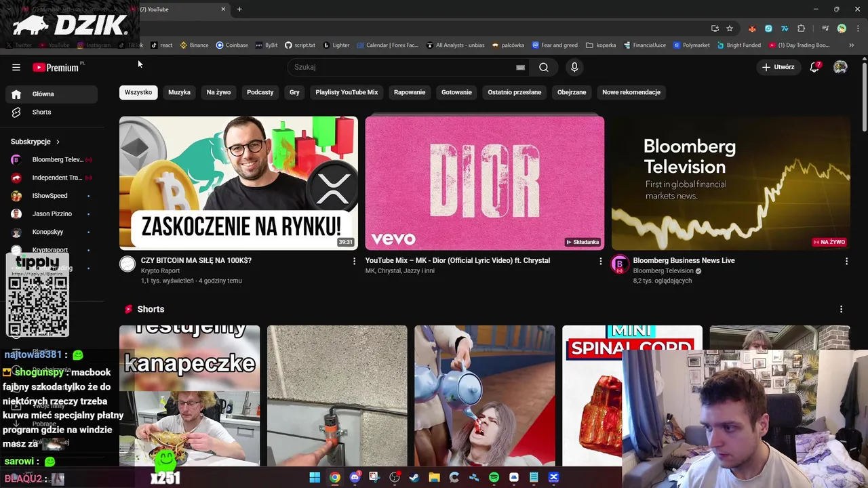Click the search magnifier button
The height and width of the screenshot is (488, 868).
pyautogui.click(x=544, y=67)
